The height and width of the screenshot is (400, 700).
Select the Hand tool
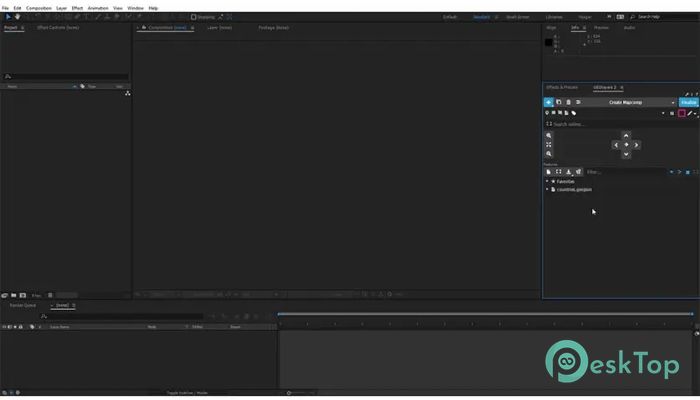coord(17,17)
